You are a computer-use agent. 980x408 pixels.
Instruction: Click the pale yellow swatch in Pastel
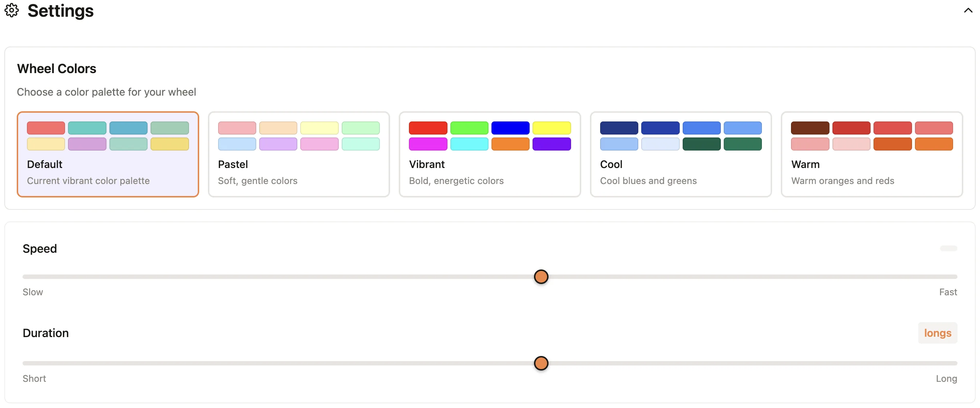[x=319, y=128]
